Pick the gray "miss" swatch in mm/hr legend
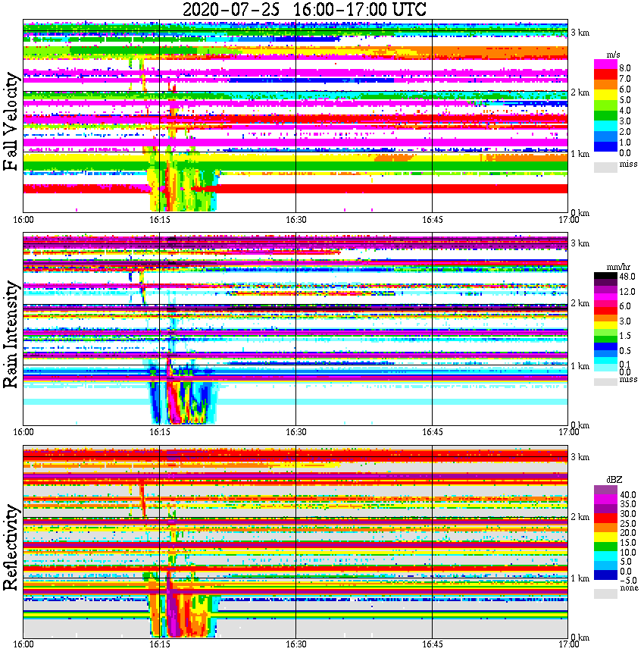 (x=605, y=381)
